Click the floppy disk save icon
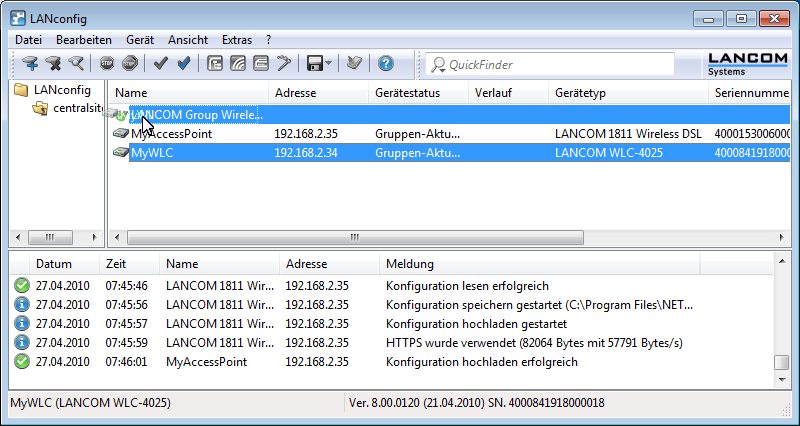This screenshot has height=426, width=800. 313,64
